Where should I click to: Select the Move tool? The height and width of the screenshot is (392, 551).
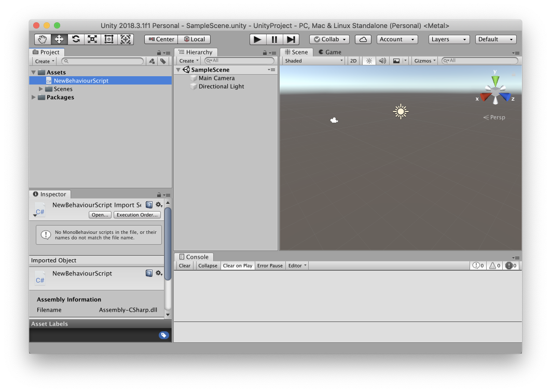(59, 39)
